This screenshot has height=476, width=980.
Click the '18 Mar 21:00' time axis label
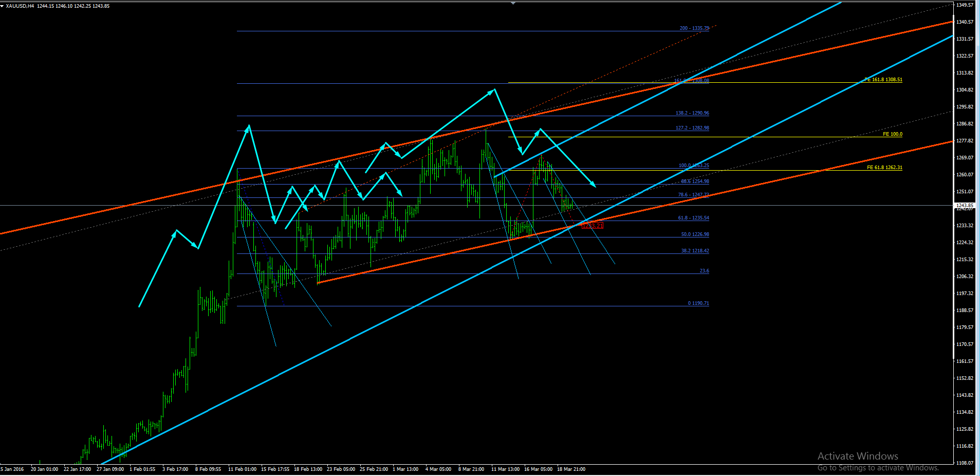click(x=571, y=469)
